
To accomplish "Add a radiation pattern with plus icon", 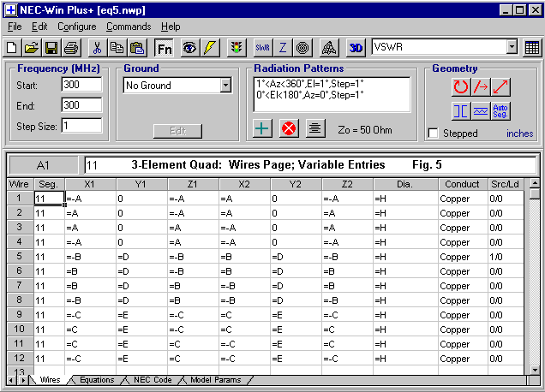I will pyautogui.click(x=265, y=128).
